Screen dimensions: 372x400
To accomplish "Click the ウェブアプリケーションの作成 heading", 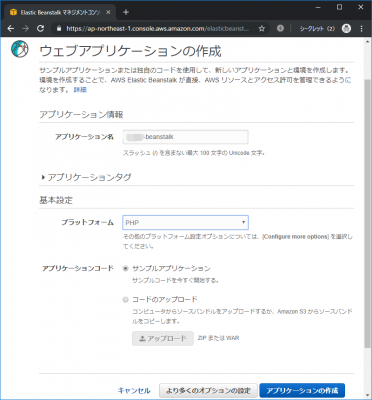I will click(130, 51).
